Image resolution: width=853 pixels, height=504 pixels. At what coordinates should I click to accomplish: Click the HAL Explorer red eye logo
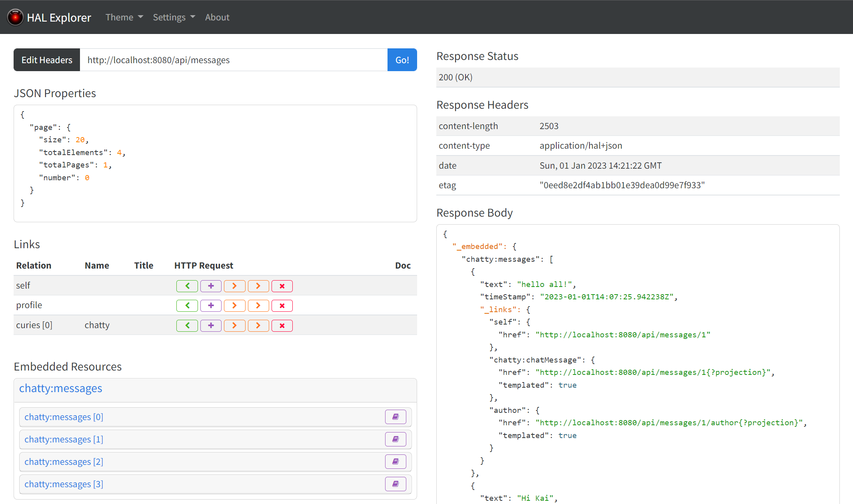coord(15,17)
